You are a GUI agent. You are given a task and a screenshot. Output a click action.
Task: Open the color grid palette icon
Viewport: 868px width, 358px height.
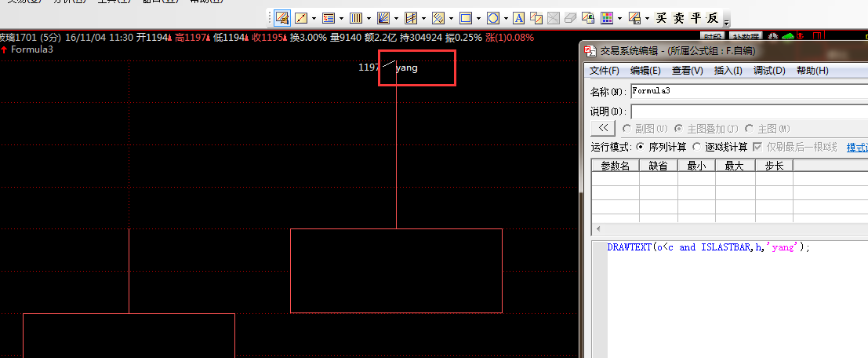pyautogui.click(x=607, y=17)
